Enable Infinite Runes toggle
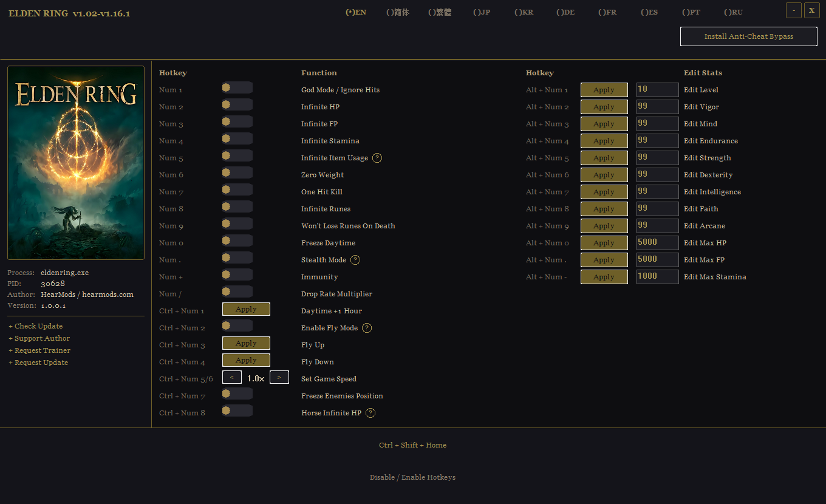This screenshot has height=504, width=826. 237,207
